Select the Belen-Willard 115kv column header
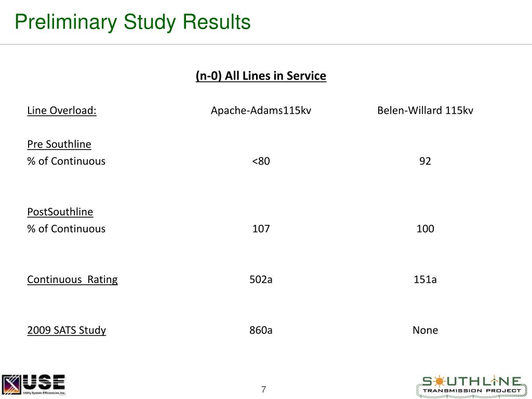 tap(425, 111)
